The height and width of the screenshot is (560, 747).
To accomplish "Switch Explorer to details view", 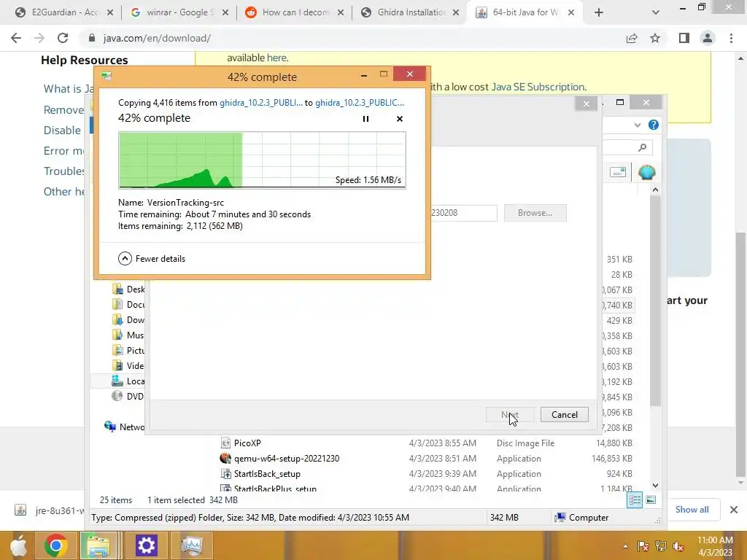I will [x=635, y=499].
